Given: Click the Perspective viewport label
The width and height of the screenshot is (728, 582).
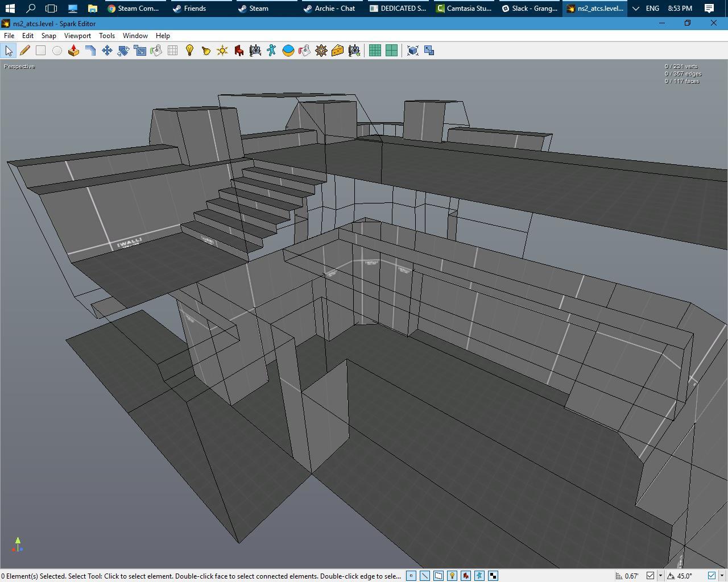Looking at the screenshot, I should (x=19, y=66).
